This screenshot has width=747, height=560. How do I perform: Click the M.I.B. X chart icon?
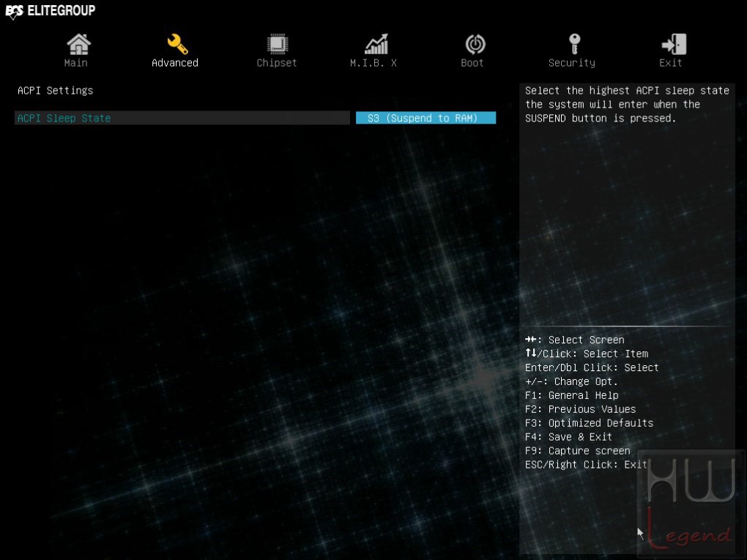pyautogui.click(x=376, y=44)
